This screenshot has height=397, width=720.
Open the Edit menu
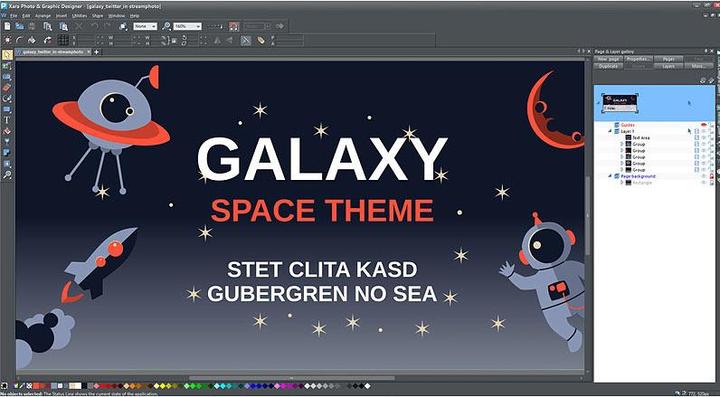[x=26, y=16]
